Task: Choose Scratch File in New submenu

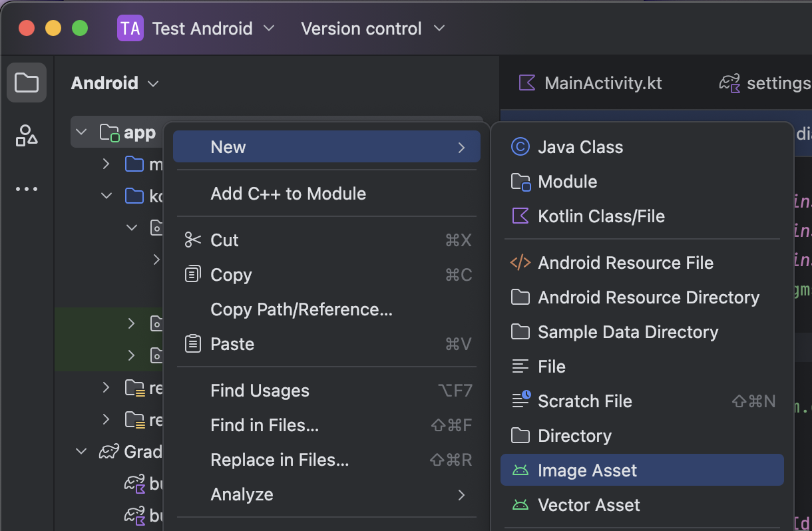Action: click(x=642, y=401)
